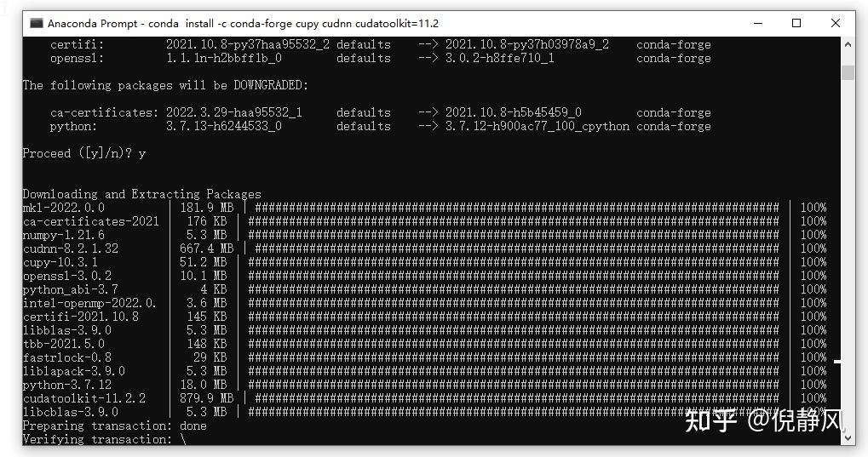Screen dimensions: 868x457
Task: Click the python_abi-3.7 package name
Action: [x=71, y=289]
